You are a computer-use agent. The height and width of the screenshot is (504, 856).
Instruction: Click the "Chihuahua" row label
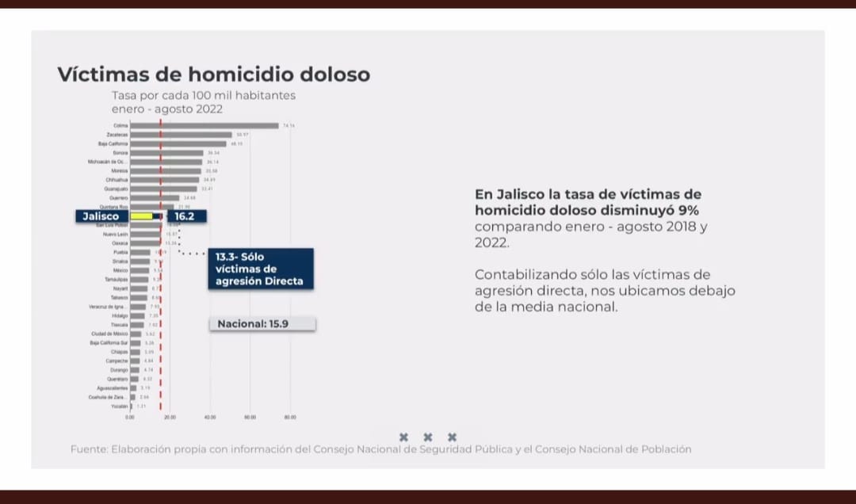(117, 180)
